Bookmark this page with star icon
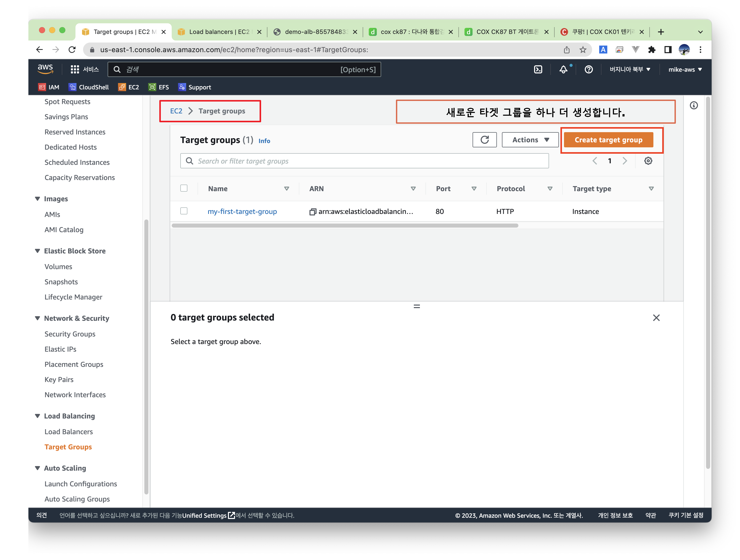This screenshot has height=560, width=740. pos(583,50)
